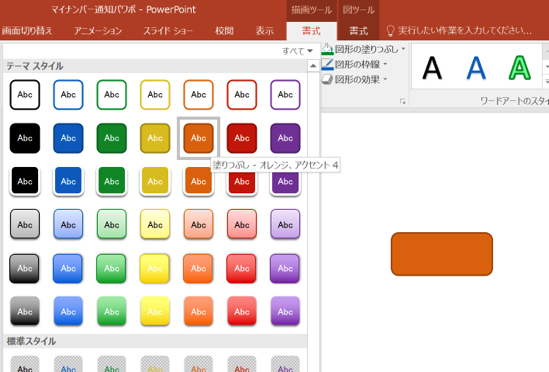Apply green intense effect style, sixth row
The height and width of the screenshot is (372, 549).
(112, 311)
